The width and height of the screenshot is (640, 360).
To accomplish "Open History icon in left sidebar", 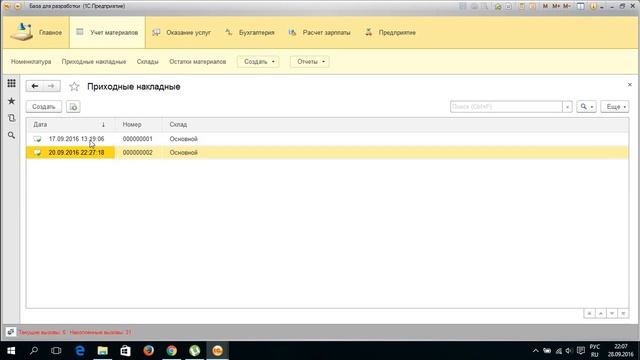I will (x=11, y=118).
